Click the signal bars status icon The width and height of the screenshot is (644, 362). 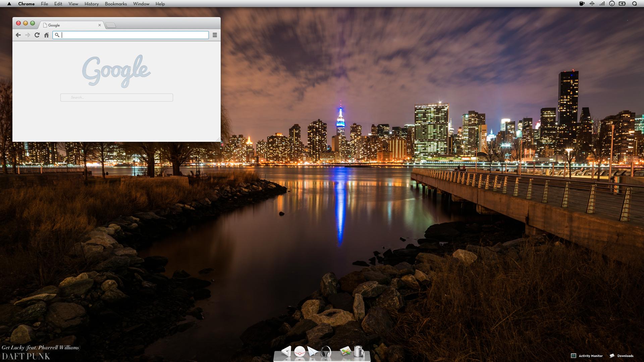[602, 4]
